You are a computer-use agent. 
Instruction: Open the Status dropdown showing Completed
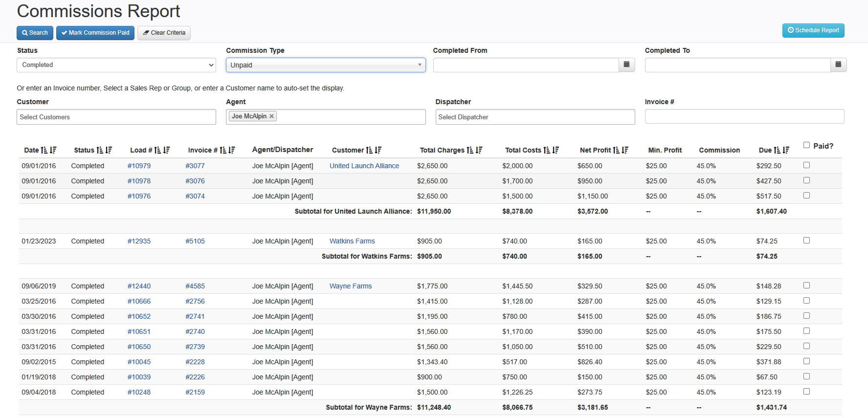[116, 65]
